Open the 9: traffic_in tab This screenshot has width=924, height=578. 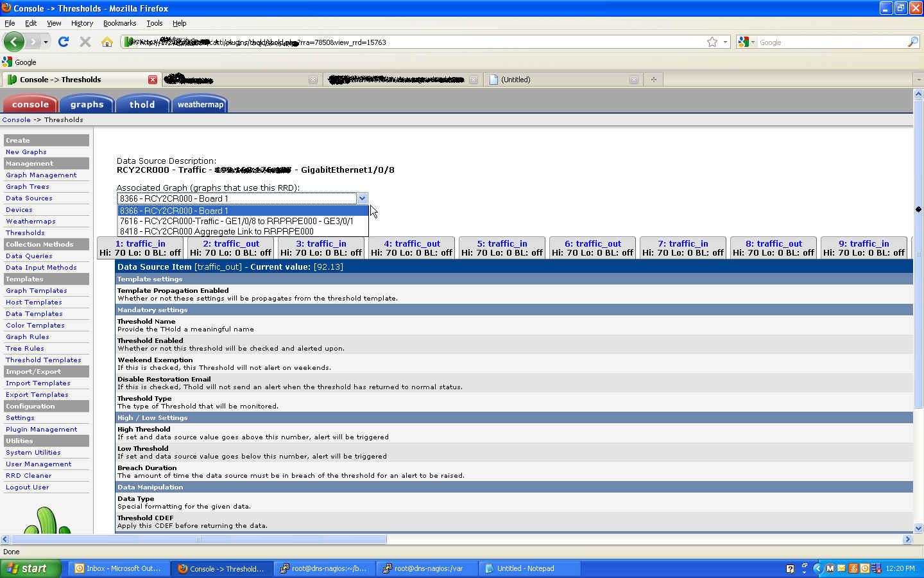coord(864,248)
